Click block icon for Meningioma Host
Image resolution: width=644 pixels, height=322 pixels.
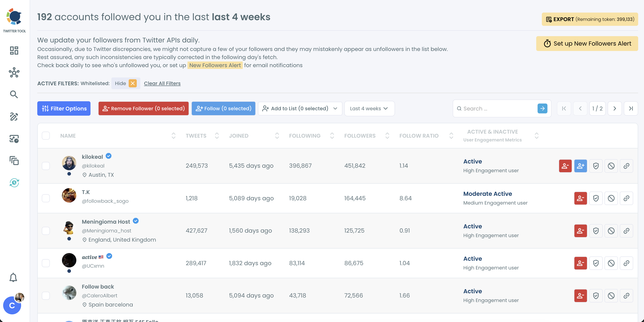coord(611,231)
